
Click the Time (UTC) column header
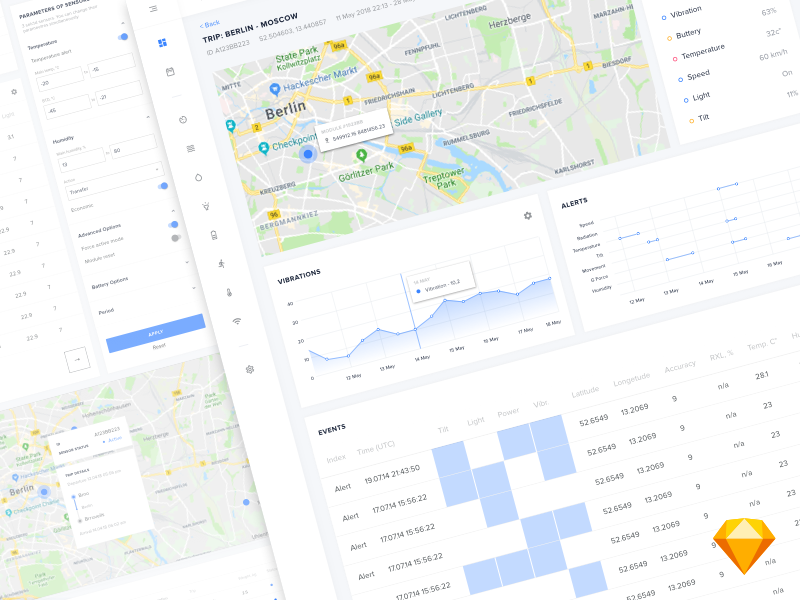[x=376, y=447]
